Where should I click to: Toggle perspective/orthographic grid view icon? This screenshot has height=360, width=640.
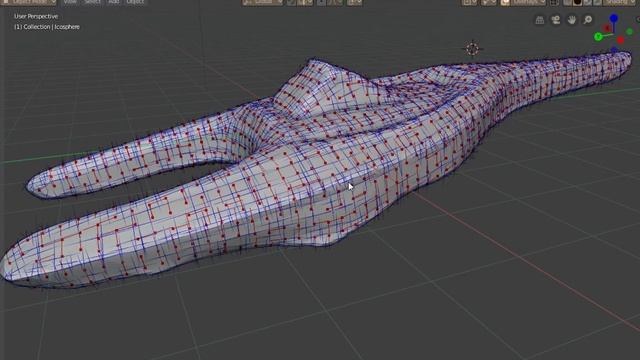[540, 20]
